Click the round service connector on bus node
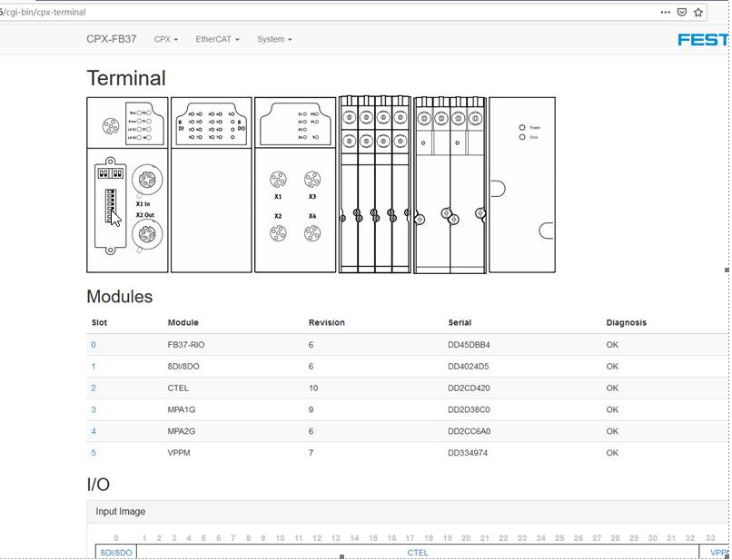This screenshot has height=560, width=732. coord(111,126)
